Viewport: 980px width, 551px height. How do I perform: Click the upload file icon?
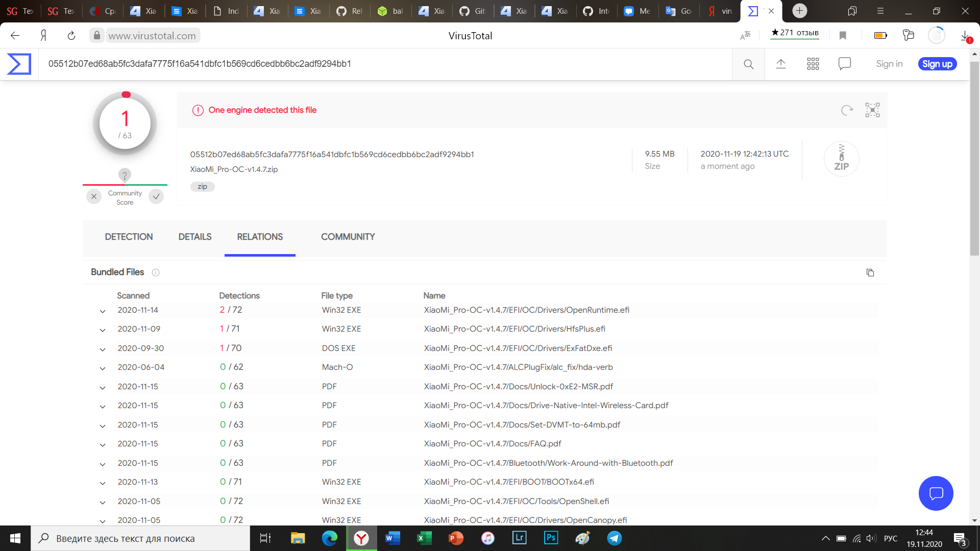click(780, 64)
